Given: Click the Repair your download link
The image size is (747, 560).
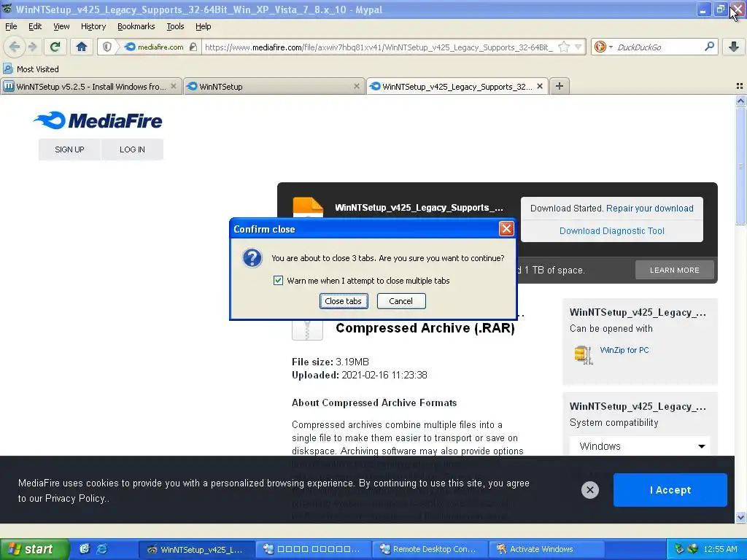Looking at the screenshot, I should coord(650,208).
